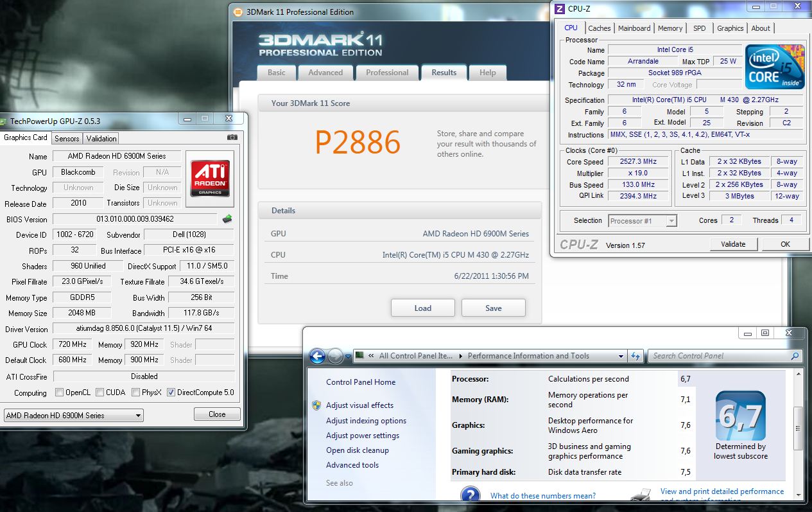Click the 'All Control Panel Ite...' breadcrumb
This screenshot has height=512, width=812.
(x=416, y=356)
